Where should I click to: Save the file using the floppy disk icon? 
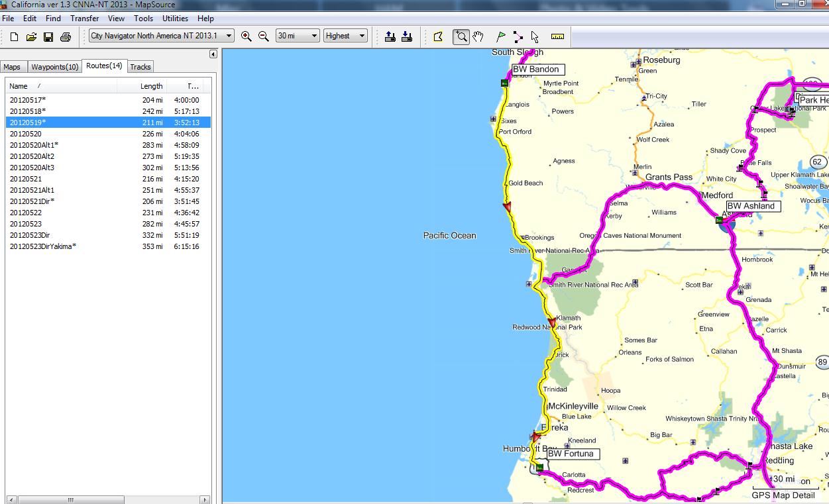pos(48,36)
